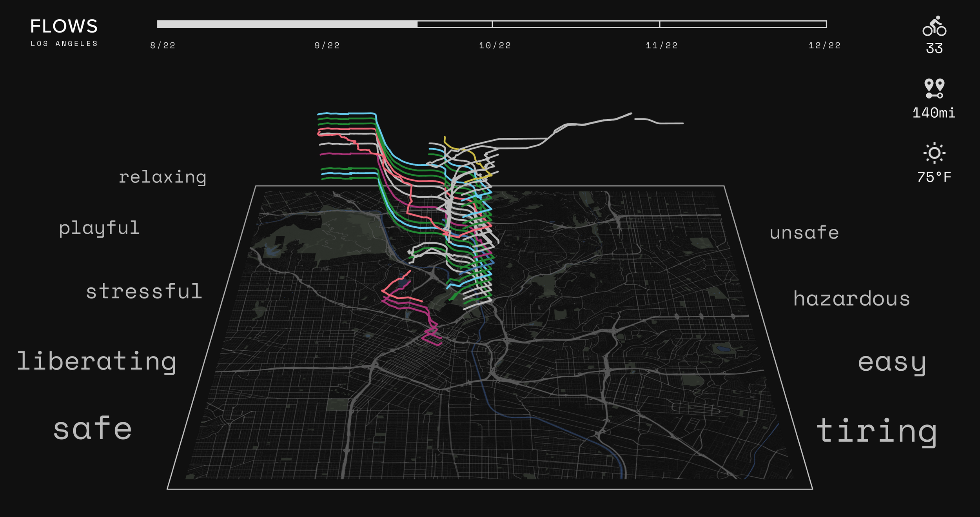Toggle the "relaxing" mood filter

(163, 177)
